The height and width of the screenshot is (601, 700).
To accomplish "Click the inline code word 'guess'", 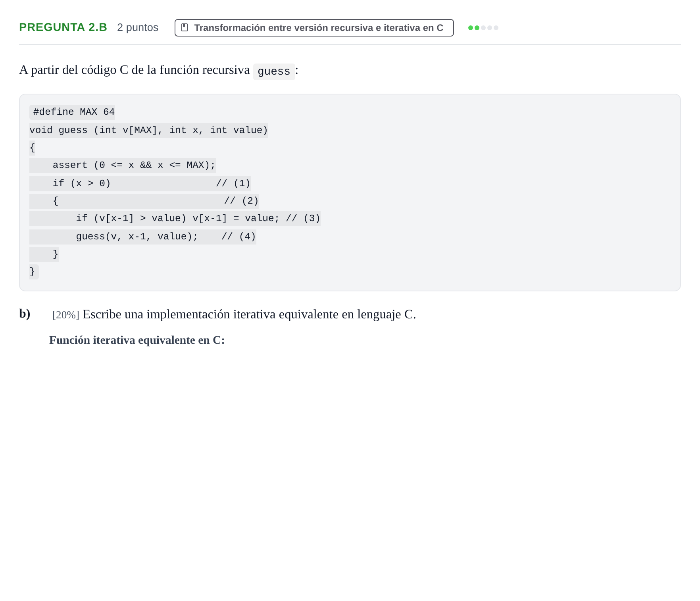I will [274, 71].
